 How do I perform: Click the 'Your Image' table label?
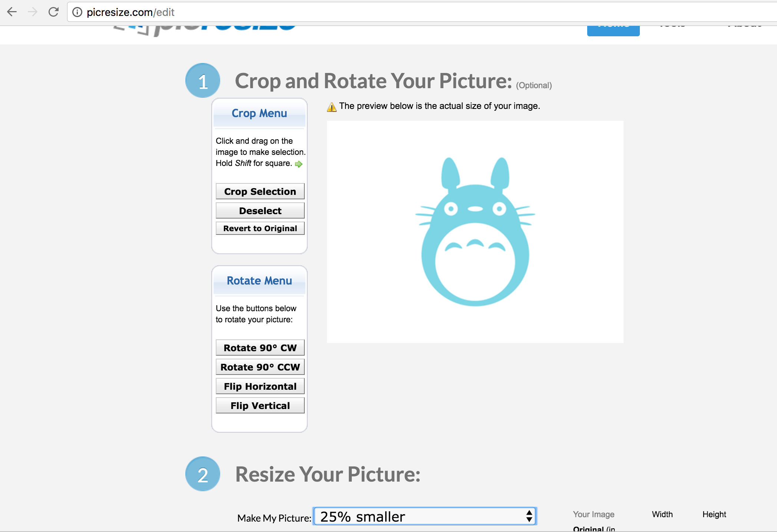594,514
